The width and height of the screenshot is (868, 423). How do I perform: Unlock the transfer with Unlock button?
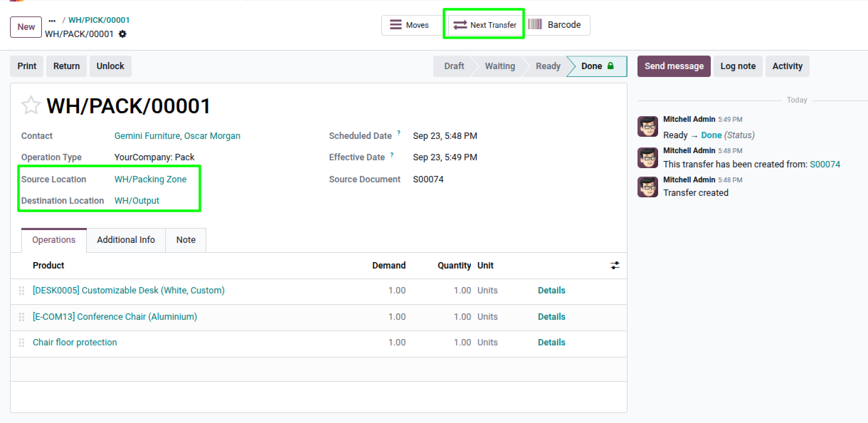110,66
